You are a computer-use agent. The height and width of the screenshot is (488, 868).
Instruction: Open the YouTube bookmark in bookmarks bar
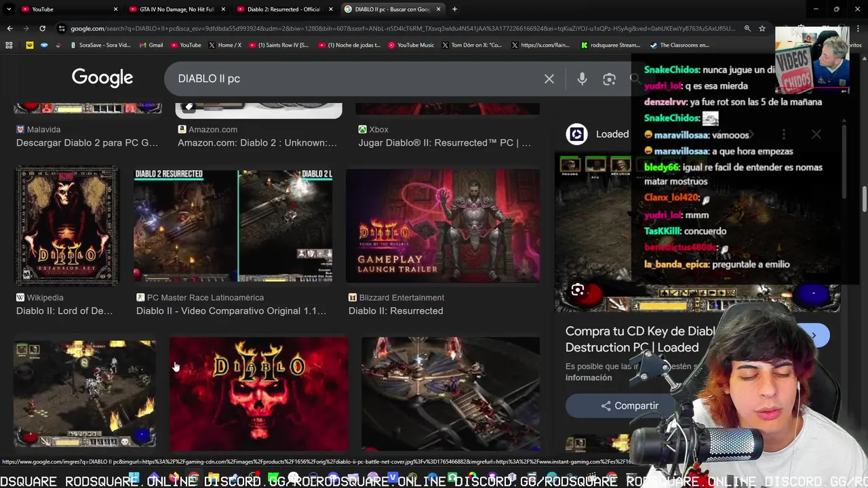186,45
